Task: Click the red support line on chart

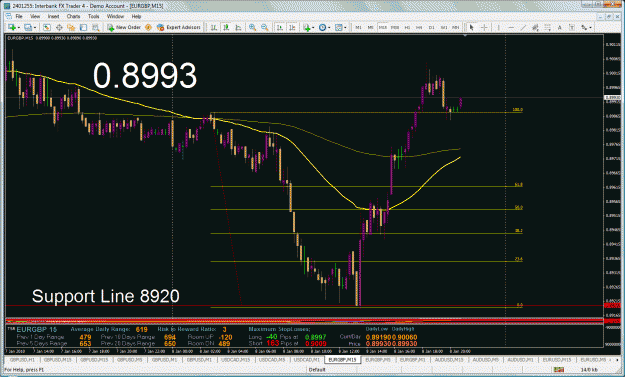Action: [305, 306]
